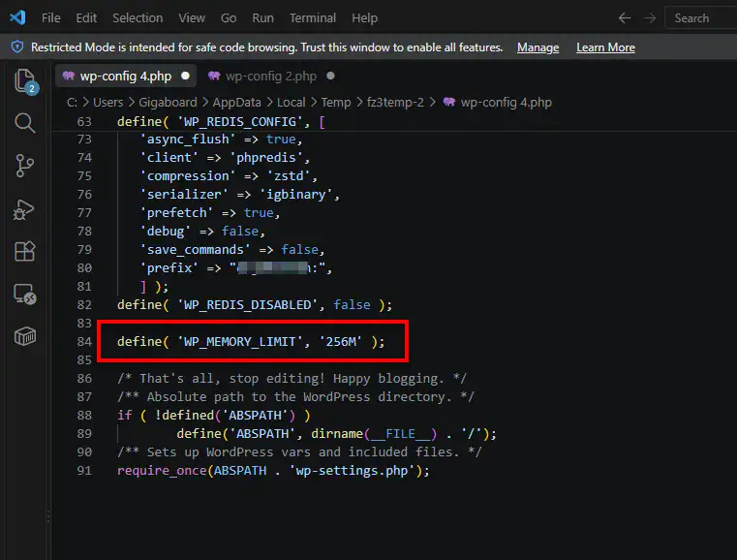The width and height of the screenshot is (737, 560).
Task: Click the Manage link in Restricted Mode banner
Action: [x=537, y=47]
